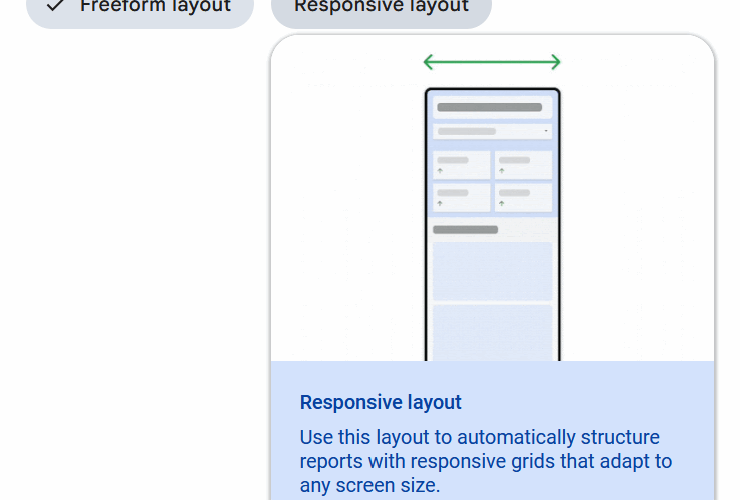Click the up arrow in the top-left scorecard
Viewport: 740px width, 500px height.
pyautogui.click(x=440, y=171)
